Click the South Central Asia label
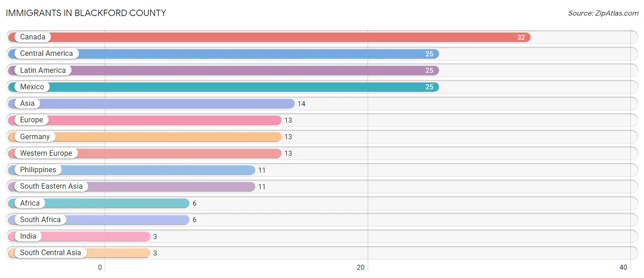 (50, 253)
